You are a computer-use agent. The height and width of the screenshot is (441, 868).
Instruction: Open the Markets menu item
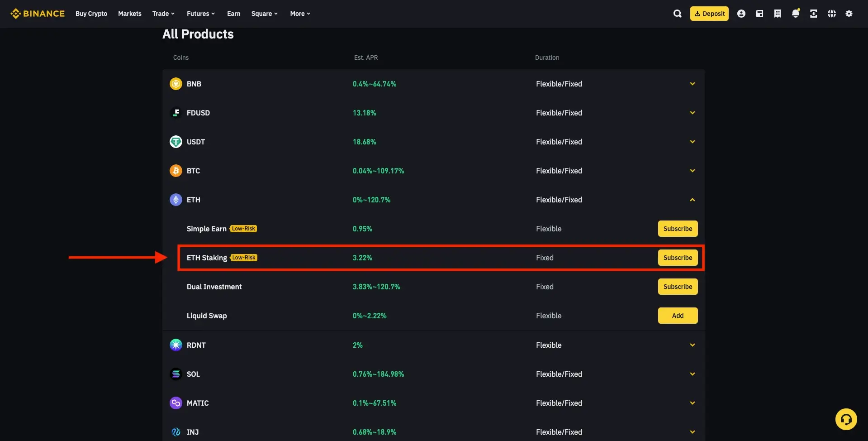130,14
